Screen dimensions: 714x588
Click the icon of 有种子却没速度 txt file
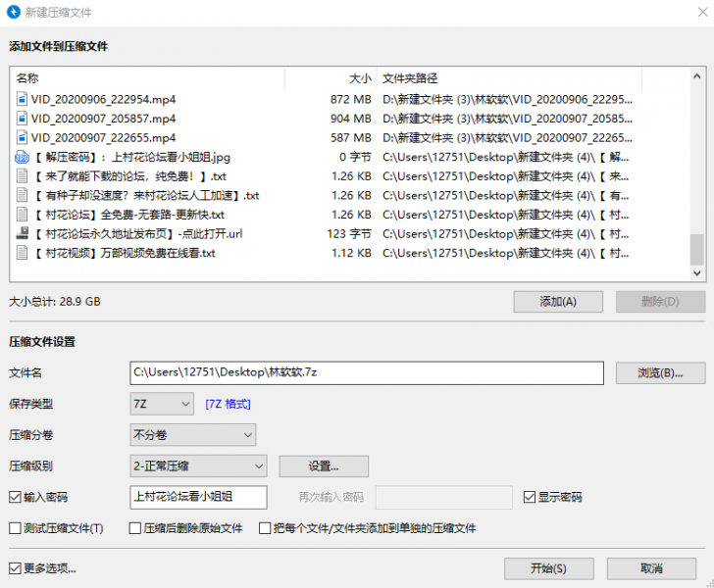22,195
